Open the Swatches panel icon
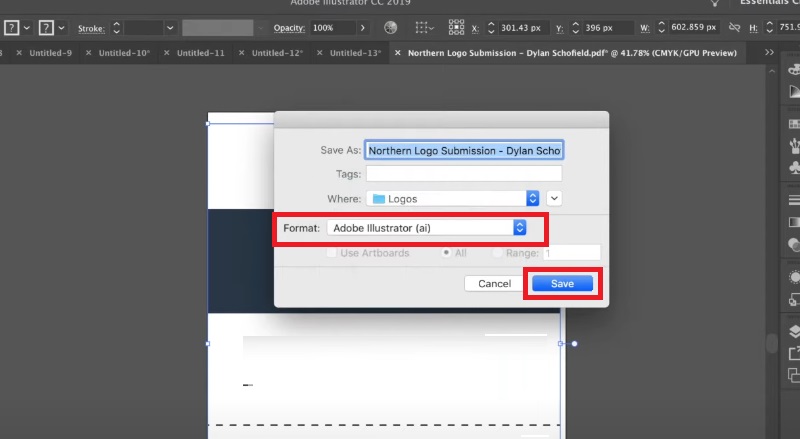Viewport: 800px width, 439px height. tap(794, 124)
